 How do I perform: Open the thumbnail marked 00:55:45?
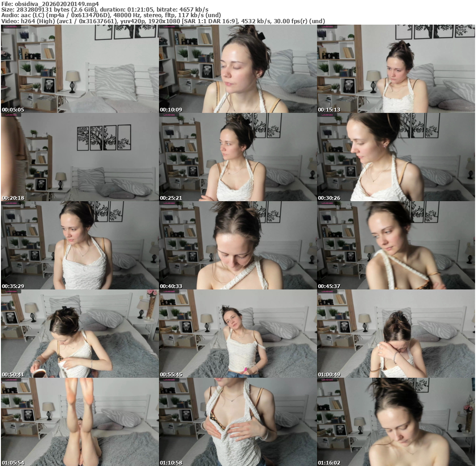coord(238,334)
